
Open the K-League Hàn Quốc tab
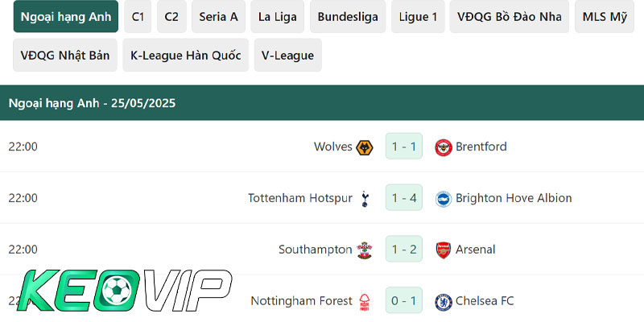185,55
